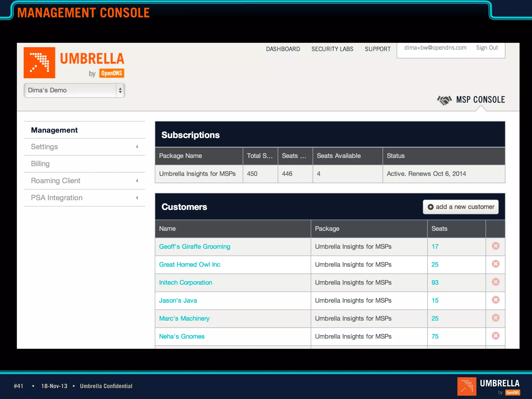Click the Subscriptions panel title
532x399 pixels.
click(190, 135)
